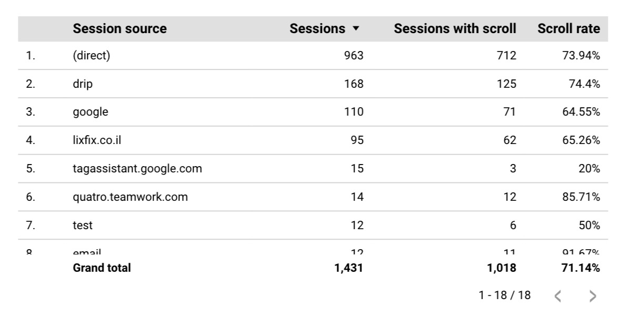Select the drip source row
The height and width of the screenshot is (328, 644).
click(313, 84)
